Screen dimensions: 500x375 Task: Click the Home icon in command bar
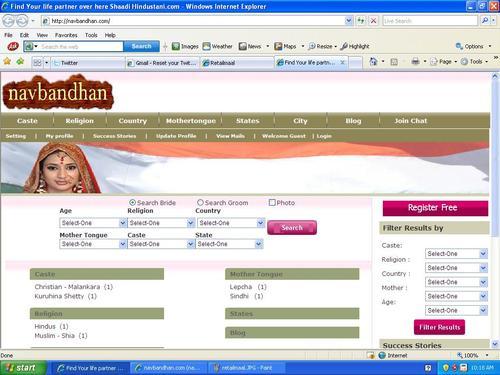[373, 61]
